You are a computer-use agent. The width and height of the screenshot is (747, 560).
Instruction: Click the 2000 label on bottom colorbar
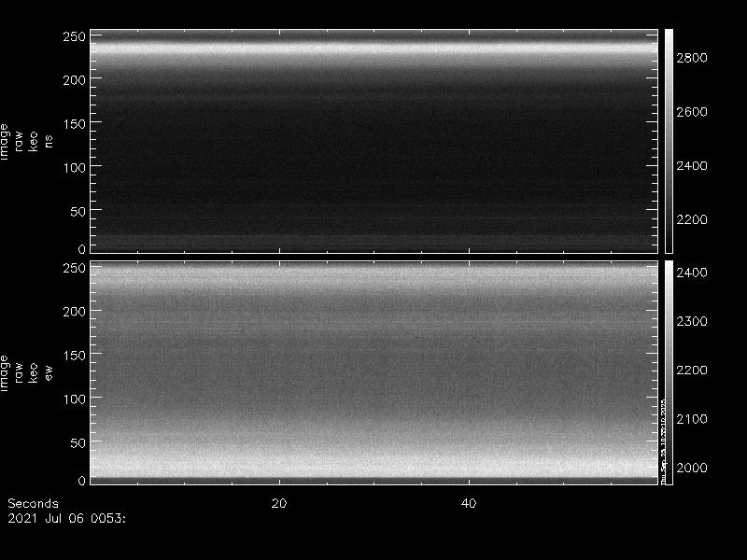(x=691, y=468)
